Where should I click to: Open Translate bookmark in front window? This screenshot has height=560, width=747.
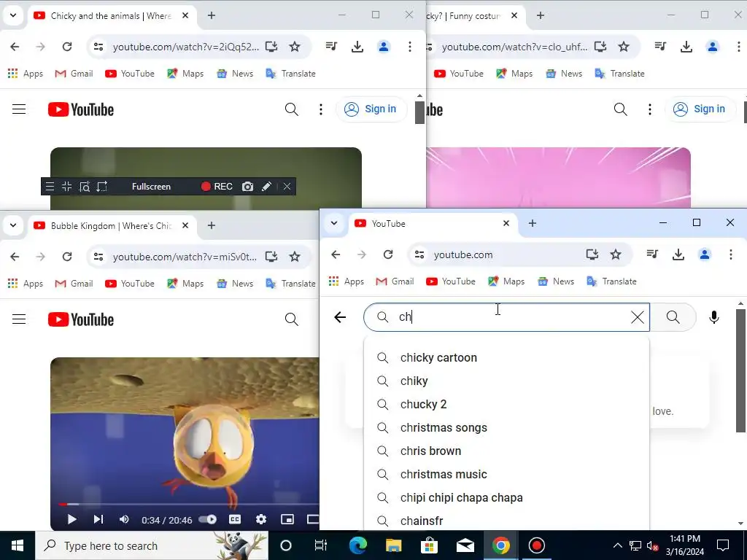tap(612, 281)
